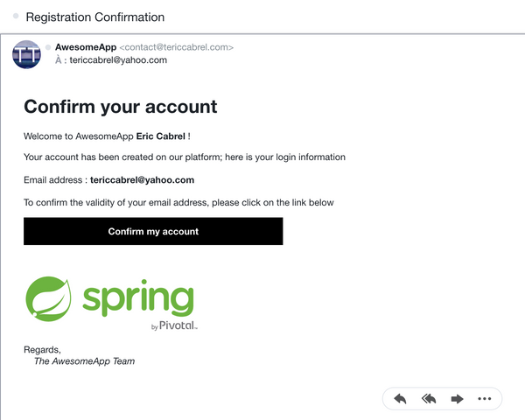Toggle the status dot beside AwesomeApp sender
Image resolution: width=525 pixels, height=420 pixels.
click(x=48, y=47)
